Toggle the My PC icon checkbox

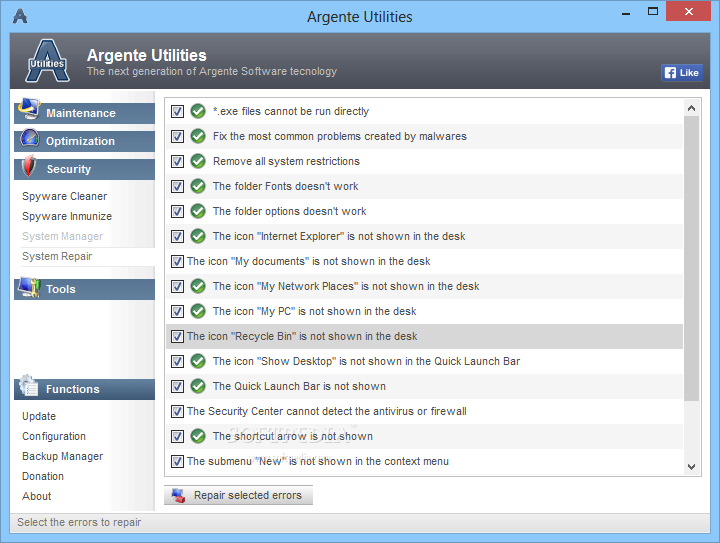click(x=177, y=312)
